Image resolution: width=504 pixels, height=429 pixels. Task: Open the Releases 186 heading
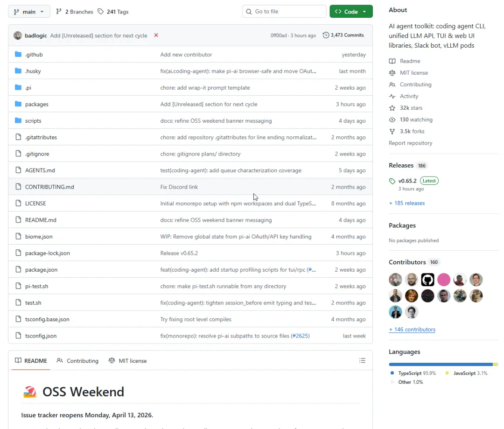click(x=407, y=165)
